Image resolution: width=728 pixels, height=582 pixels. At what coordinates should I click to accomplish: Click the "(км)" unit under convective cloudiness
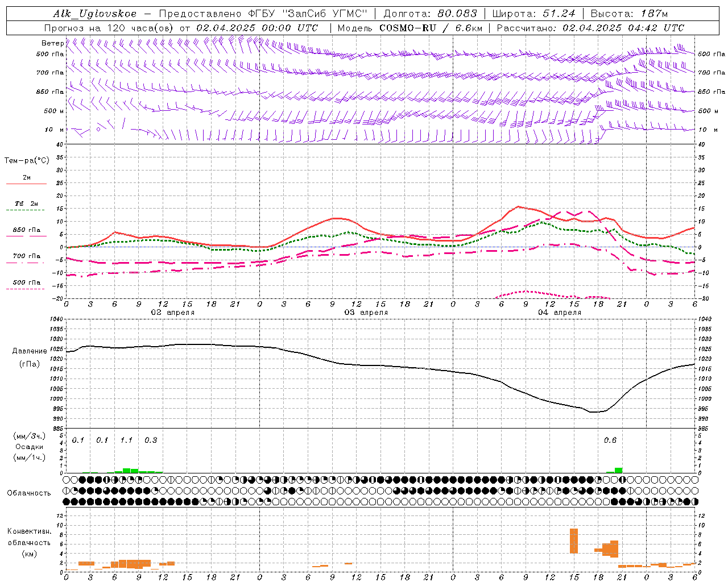[x=30, y=554]
